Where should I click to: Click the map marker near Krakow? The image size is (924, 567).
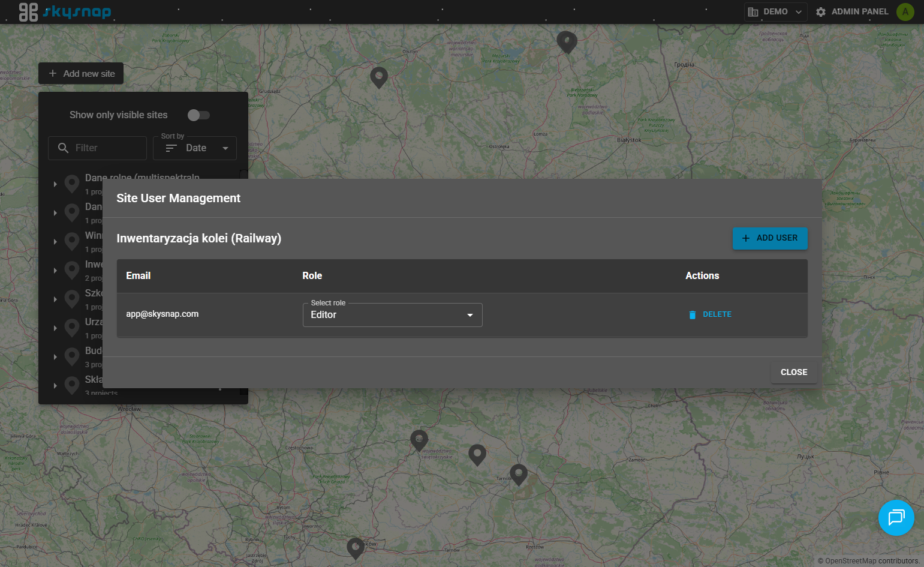coord(356,548)
